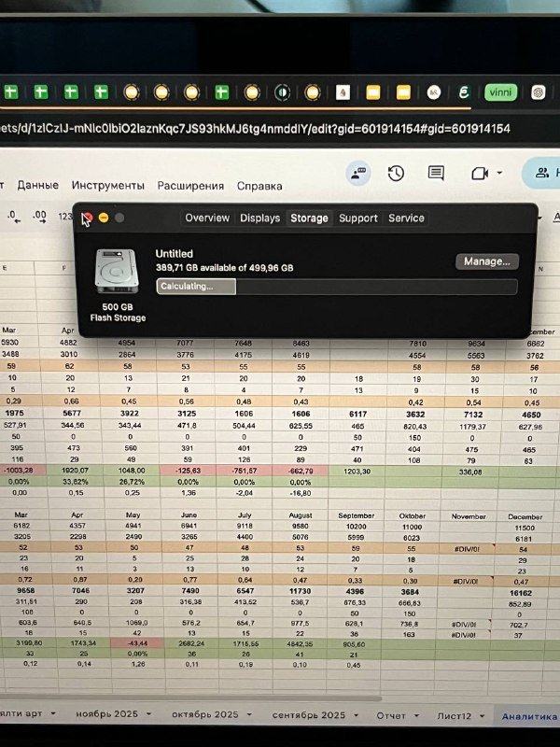Switch to the Overview tab
Viewport: 560px width, 747px height.
[207, 218]
